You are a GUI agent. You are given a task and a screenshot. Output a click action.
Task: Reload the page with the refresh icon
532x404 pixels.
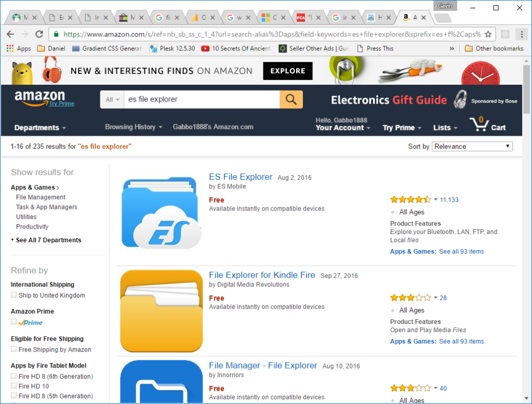pyautogui.click(x=39, y=34)
